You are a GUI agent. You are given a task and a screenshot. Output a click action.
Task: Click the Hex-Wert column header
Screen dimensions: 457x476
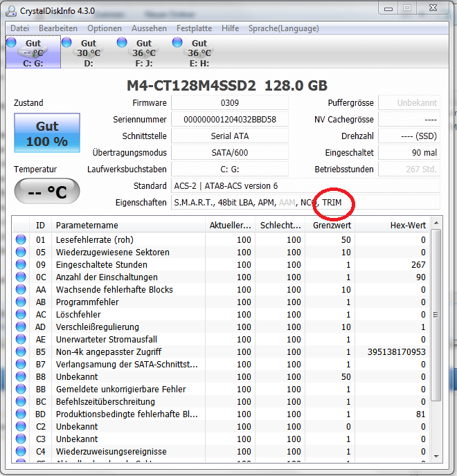click(393, 226)
